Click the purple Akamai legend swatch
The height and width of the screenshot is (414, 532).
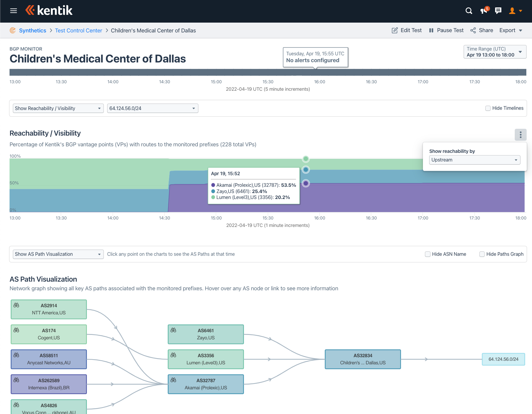coord(213,185)
